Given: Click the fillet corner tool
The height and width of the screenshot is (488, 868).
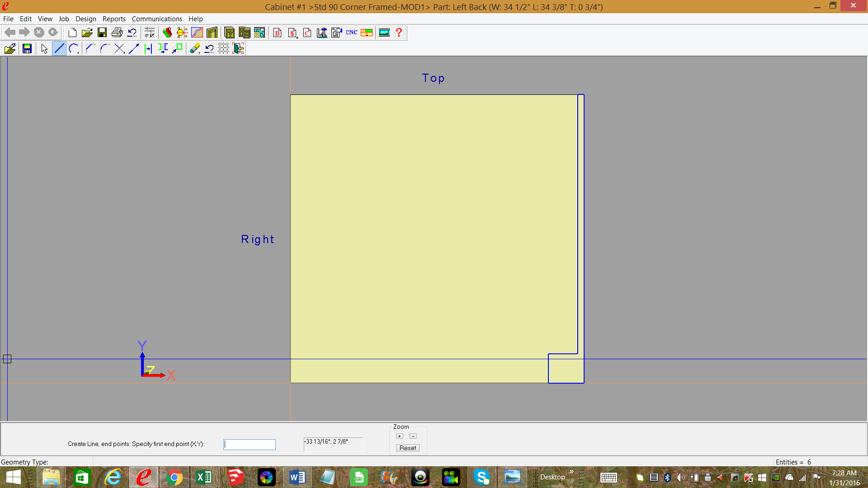Looking at the screenshot, I should click(x=104, y=48).
